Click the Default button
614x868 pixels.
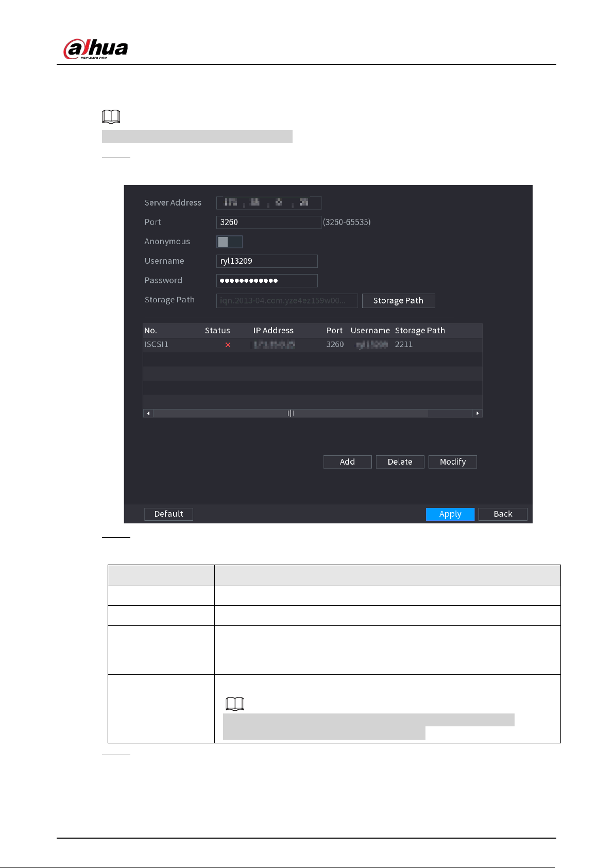pos(168,514)
